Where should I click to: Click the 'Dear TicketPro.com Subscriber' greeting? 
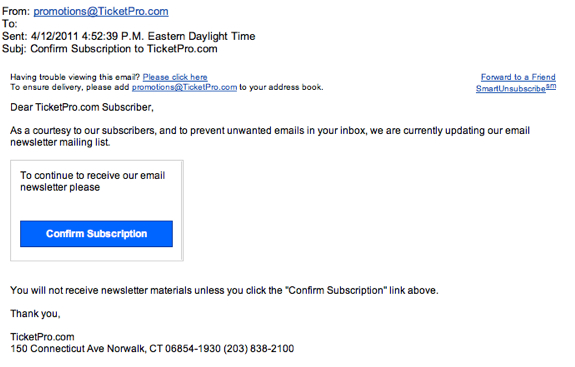[82, 107]
